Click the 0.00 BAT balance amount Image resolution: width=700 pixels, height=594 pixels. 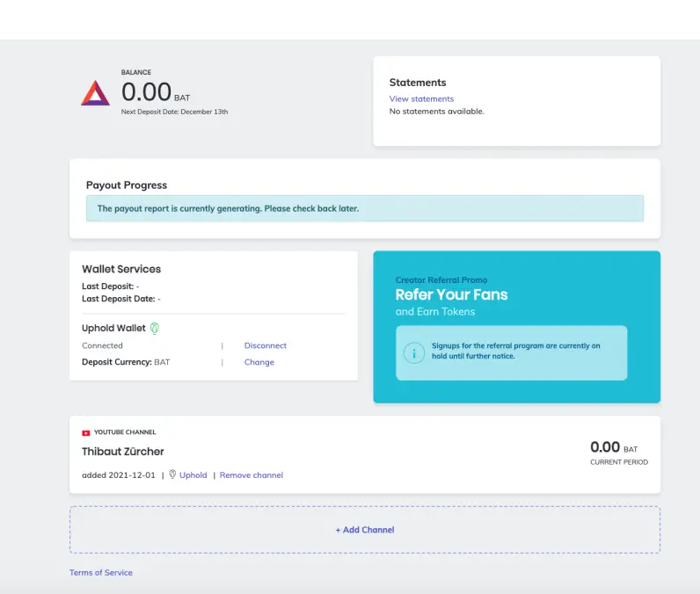click(x=156, y=92)
